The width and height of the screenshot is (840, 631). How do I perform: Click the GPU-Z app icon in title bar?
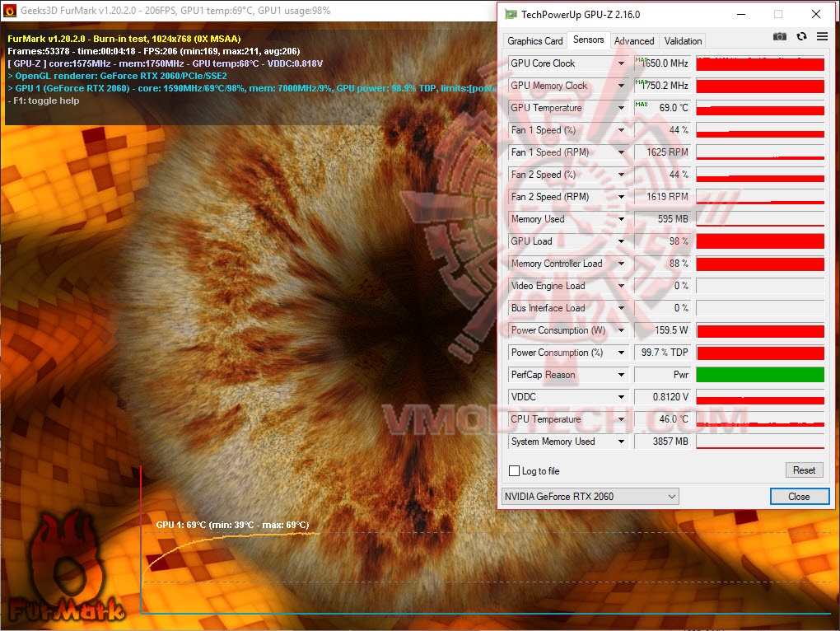(511, 15)
